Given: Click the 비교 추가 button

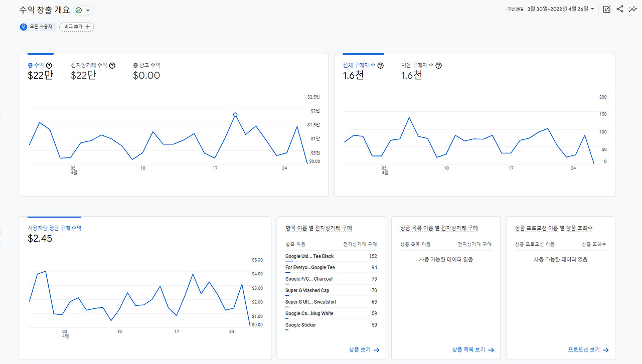Looking at the screenshot, I should click(x=77, y=27).
